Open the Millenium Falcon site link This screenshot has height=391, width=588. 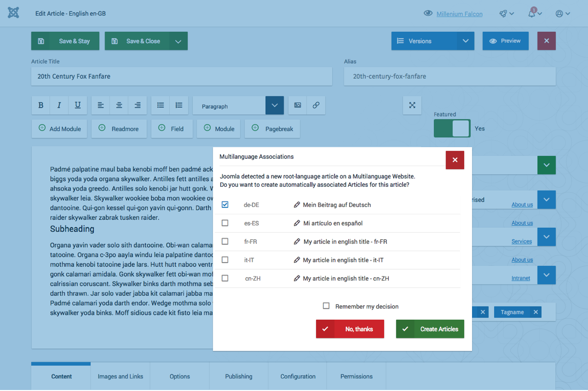point(459,14)
